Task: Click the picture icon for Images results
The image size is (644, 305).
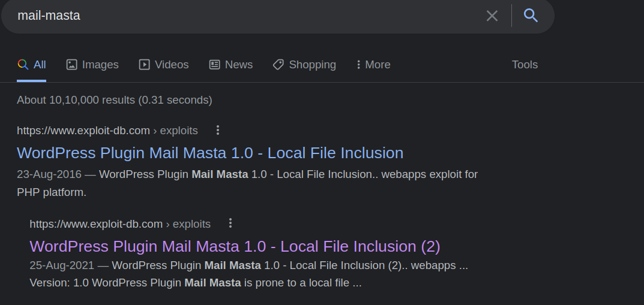Action: coord(72,65)
